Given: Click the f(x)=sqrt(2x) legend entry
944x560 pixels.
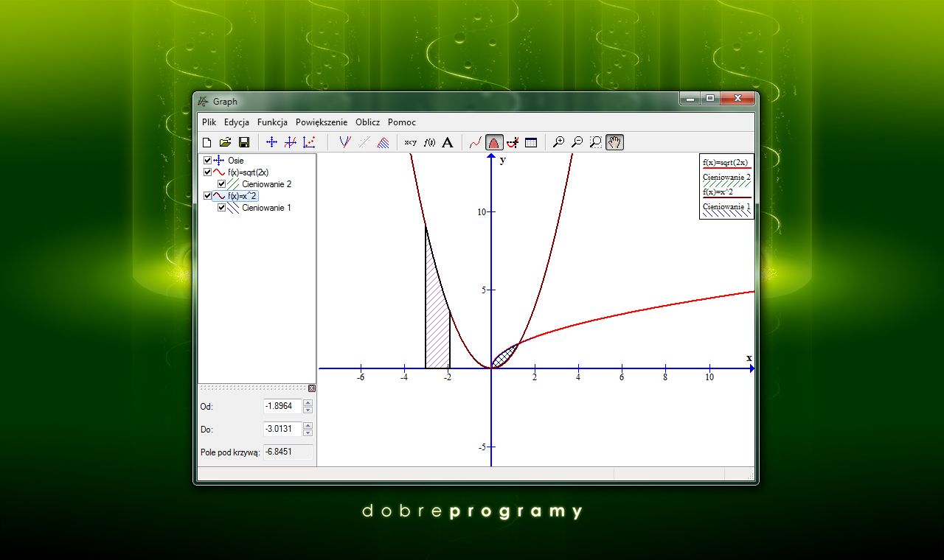Looking at the screenshot, I should click(x=726, y=163).
